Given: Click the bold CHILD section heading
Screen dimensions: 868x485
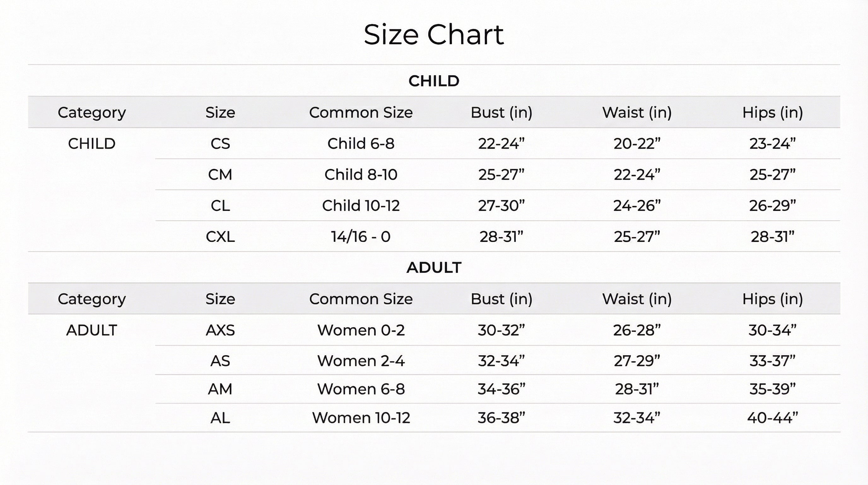Looking at the screenshot, I should coord(434,81).
